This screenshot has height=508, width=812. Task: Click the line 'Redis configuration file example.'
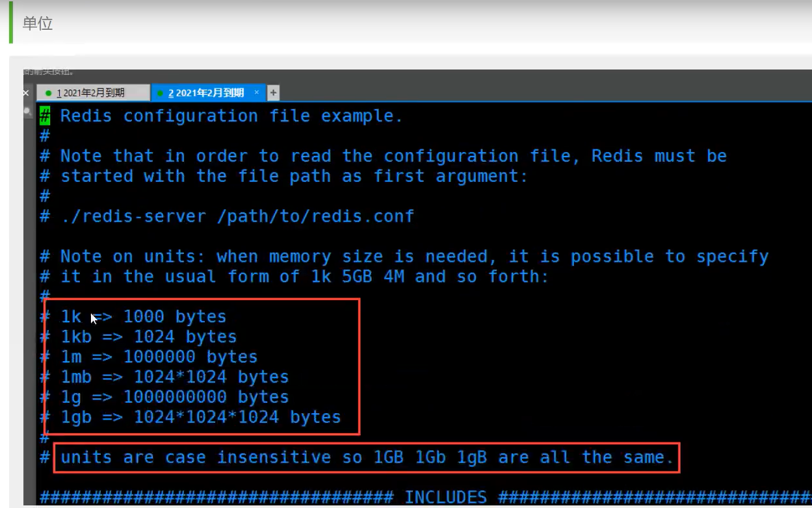pos(231,116)
